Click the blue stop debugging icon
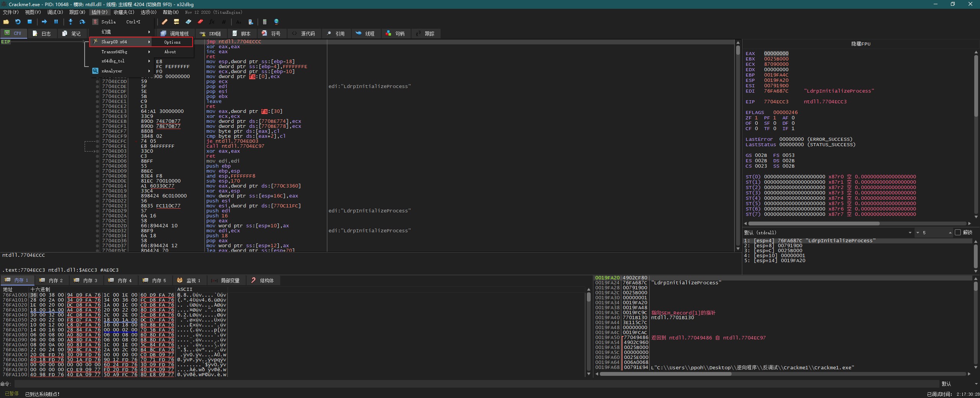Viewport: 980px width, 398px height. pyautogui.click(x=29, y=22)
